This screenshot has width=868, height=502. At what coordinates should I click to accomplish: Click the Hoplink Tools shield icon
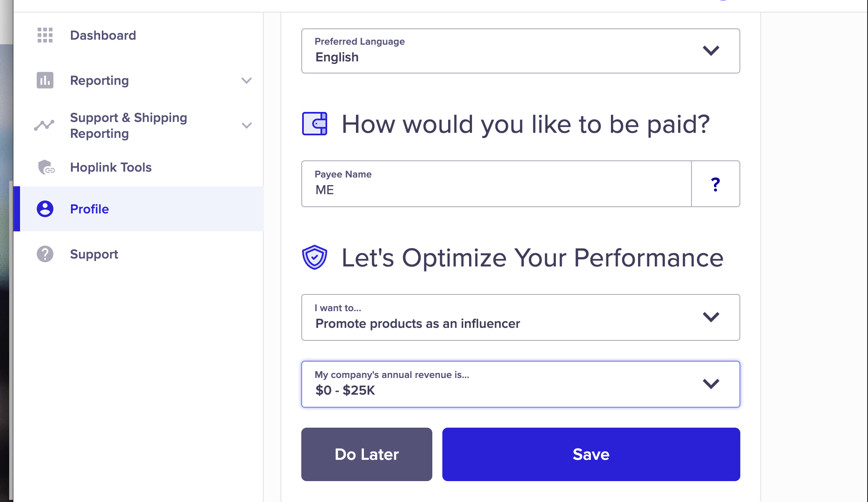(46, 167)
